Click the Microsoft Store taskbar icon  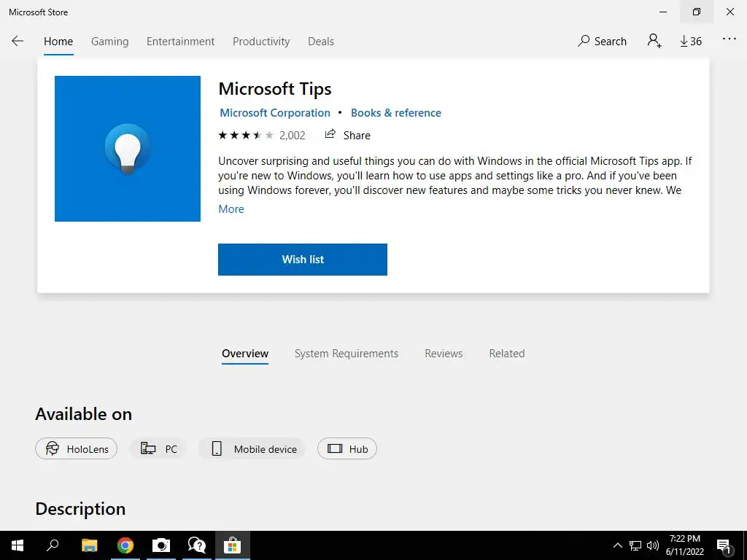233,545
